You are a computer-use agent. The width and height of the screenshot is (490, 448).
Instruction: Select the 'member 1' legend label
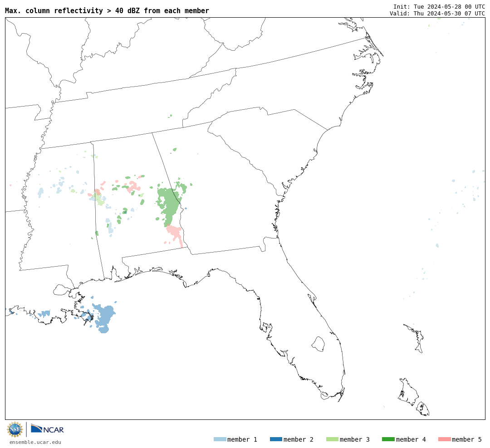[x=242, y=439]
